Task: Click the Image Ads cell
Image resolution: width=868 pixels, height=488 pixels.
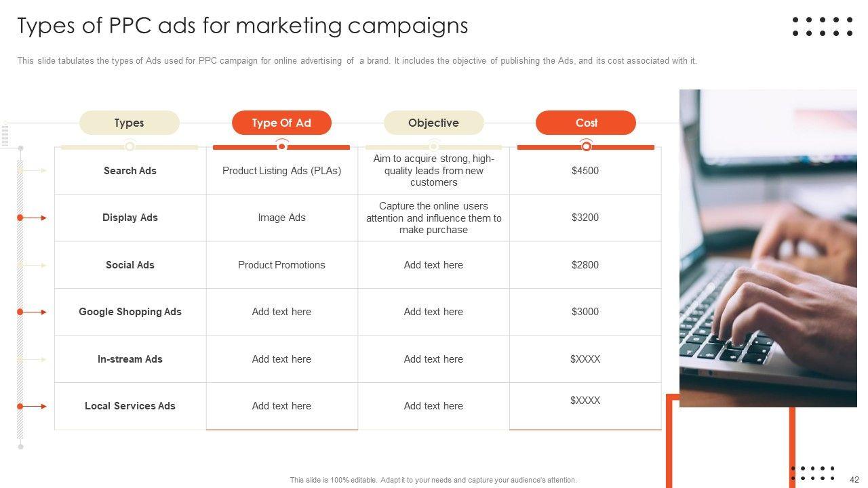Action: [281, 218]
